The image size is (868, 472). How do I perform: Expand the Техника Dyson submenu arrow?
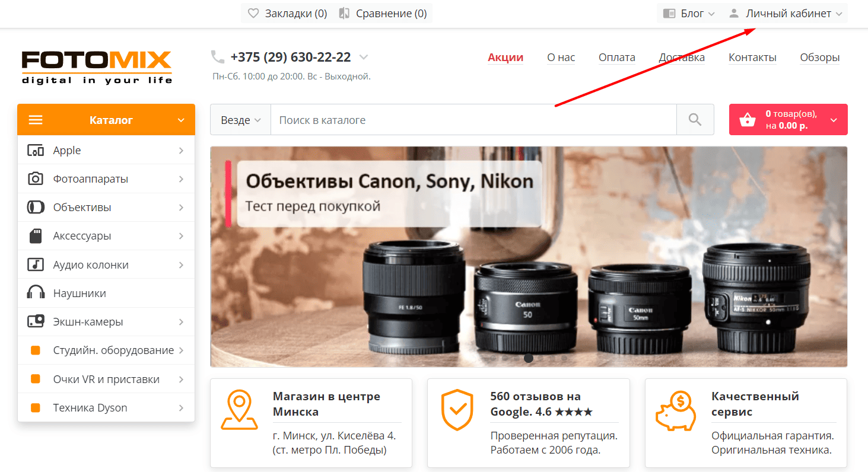pyautogui.click(x=181, y=408)
